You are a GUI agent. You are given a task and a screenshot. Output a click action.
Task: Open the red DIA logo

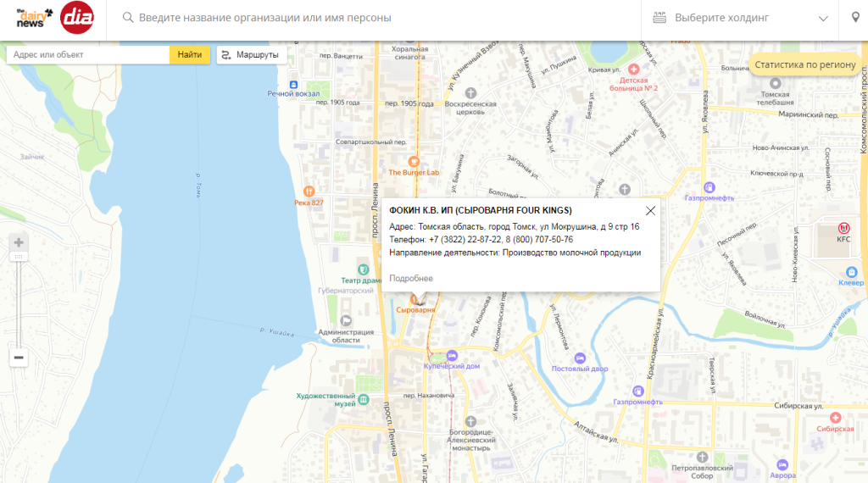tap(77, 18)
